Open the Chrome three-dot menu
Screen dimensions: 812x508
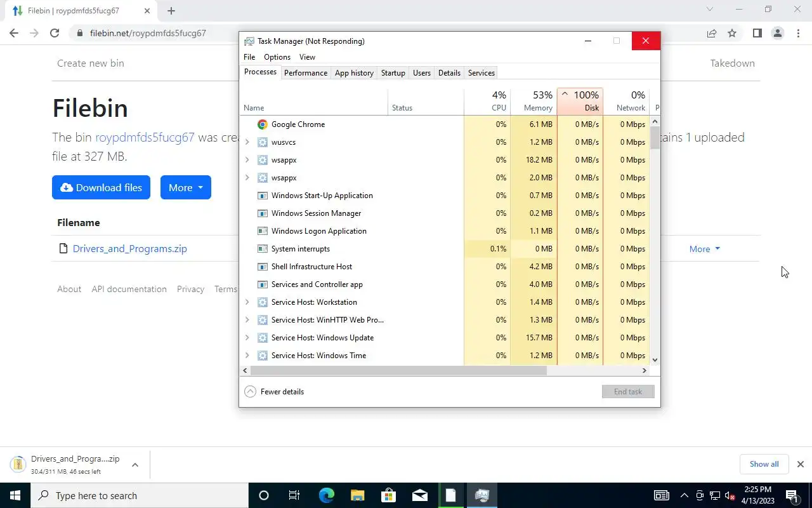tap(798, 33)
